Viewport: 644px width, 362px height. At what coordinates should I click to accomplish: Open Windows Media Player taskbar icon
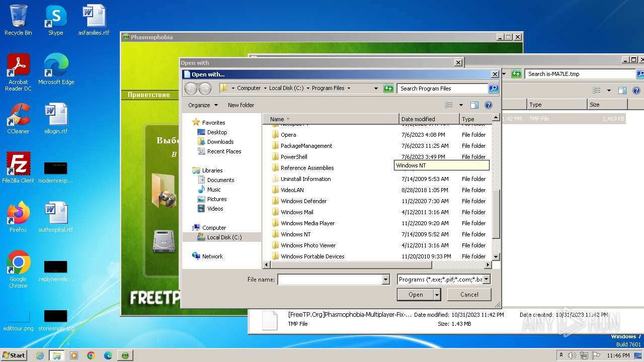tap(74, 355)
